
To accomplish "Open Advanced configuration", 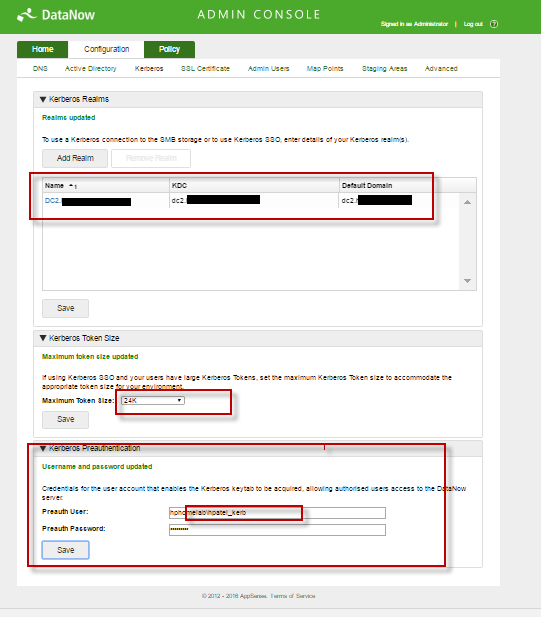I will [x=441, y=68].
